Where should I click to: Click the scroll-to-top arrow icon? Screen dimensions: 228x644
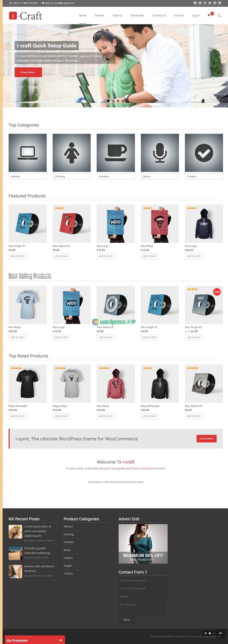(x=220, y=633)
